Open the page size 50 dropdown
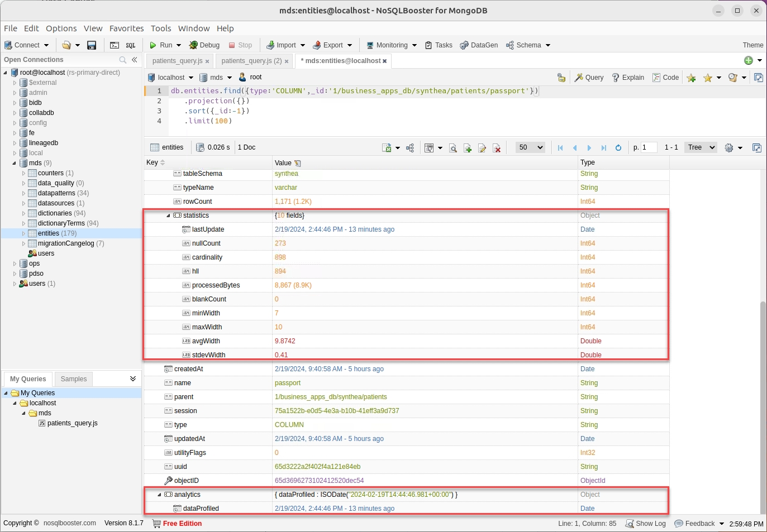Image resolution: width=767 pixels, height=532 pixels. [530, 147]
